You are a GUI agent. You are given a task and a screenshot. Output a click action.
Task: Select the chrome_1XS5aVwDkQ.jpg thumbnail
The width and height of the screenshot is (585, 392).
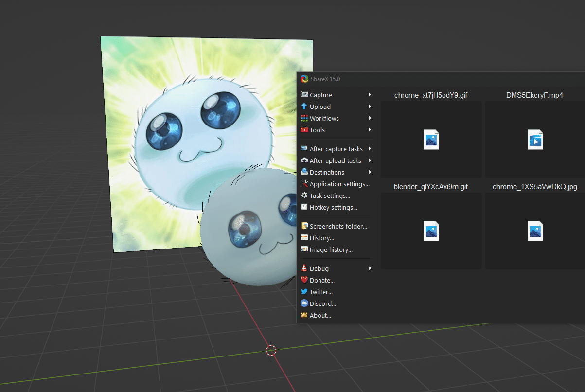[x=535, y=231]
